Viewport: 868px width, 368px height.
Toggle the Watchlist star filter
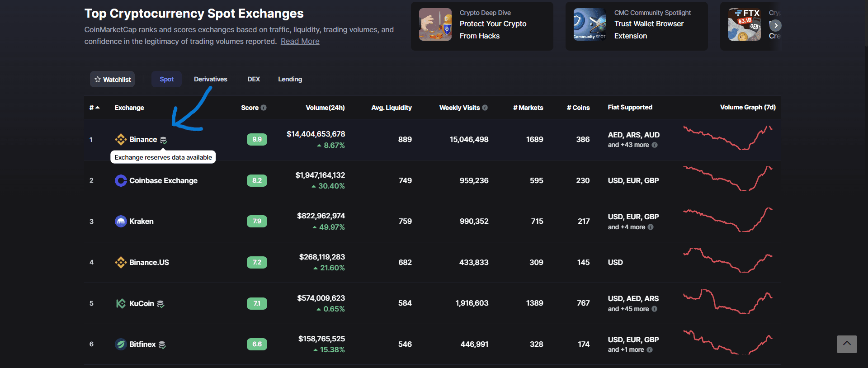[x=113, y=79]
